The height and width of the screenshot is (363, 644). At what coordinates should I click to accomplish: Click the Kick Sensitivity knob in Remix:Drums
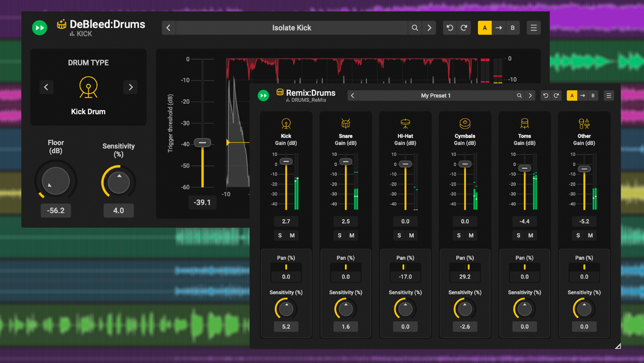[286, 309]
